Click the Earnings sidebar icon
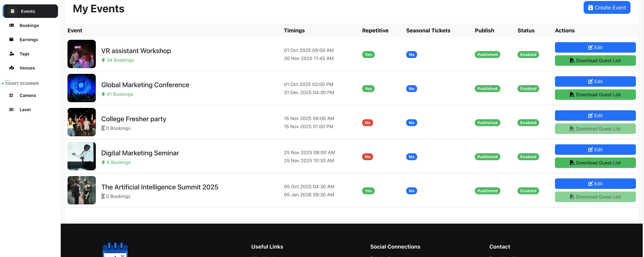644x257 pixels. pos(12,39)
